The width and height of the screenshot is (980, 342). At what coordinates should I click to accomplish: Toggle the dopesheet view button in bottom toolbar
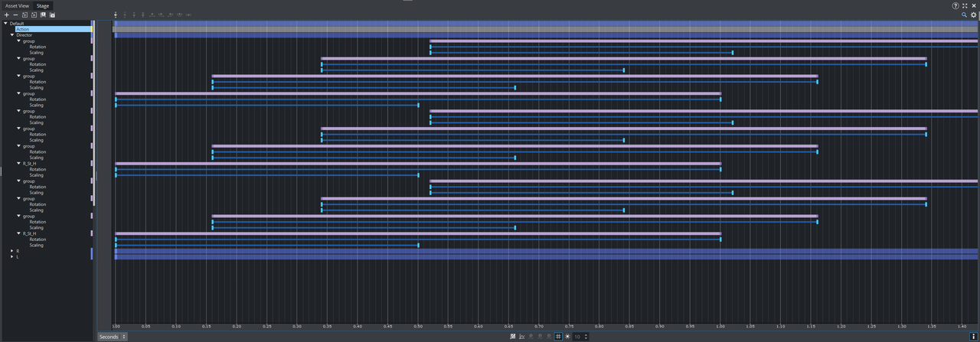512,337
